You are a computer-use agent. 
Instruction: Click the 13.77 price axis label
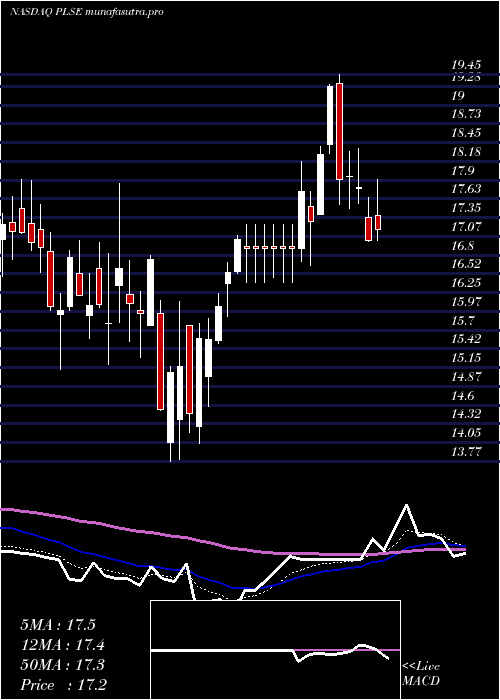tap(466, 451)
